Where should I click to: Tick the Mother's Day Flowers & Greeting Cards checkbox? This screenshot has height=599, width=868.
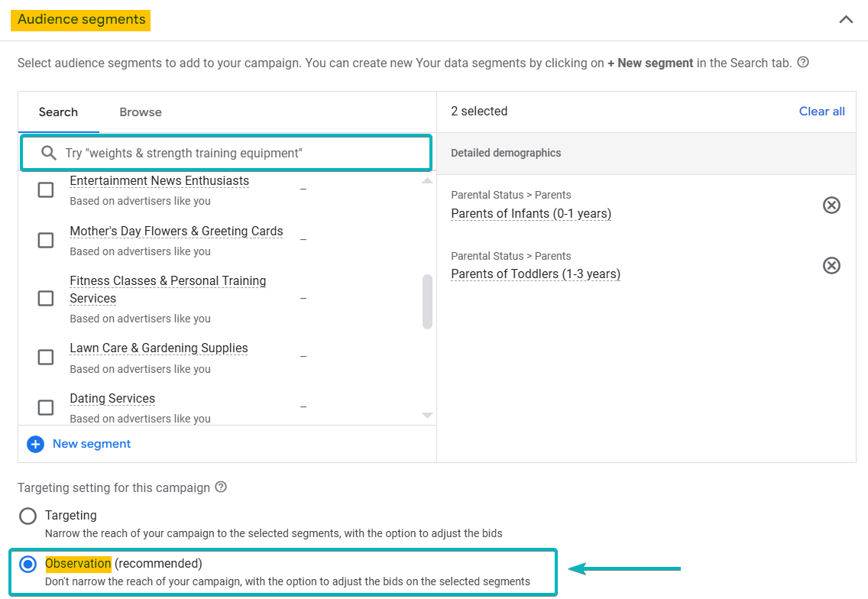(45, 240)
